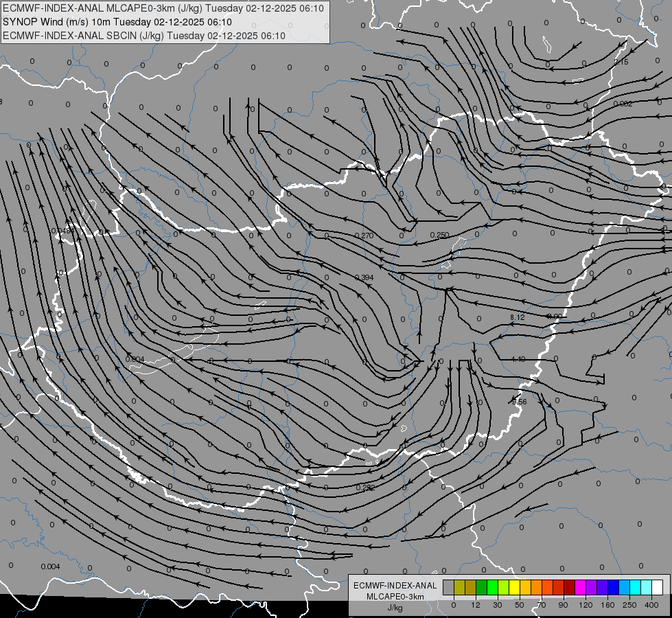Click the legend's ECMWF-INDEX-ANAL label

click(x=395, y=586)
